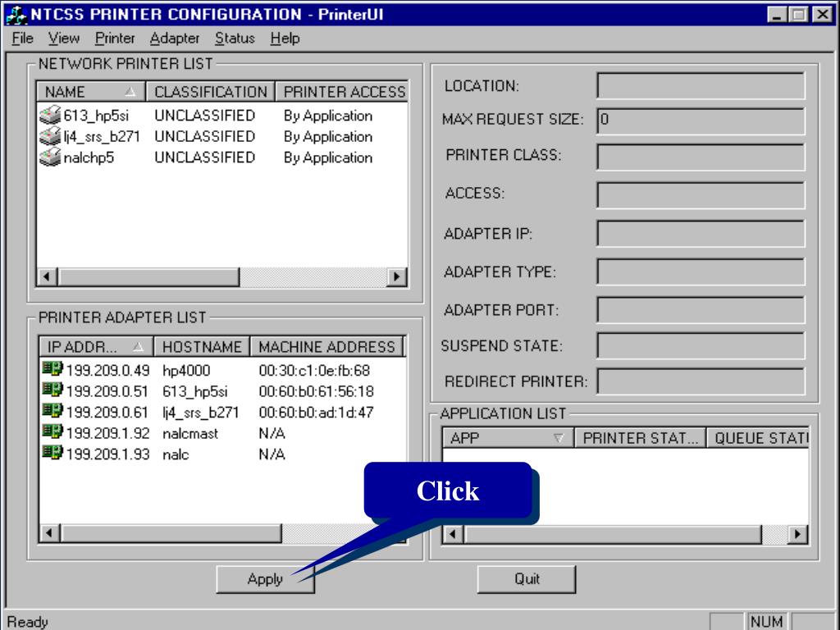Click right arrow of application list scrollbar

[797, 533]
